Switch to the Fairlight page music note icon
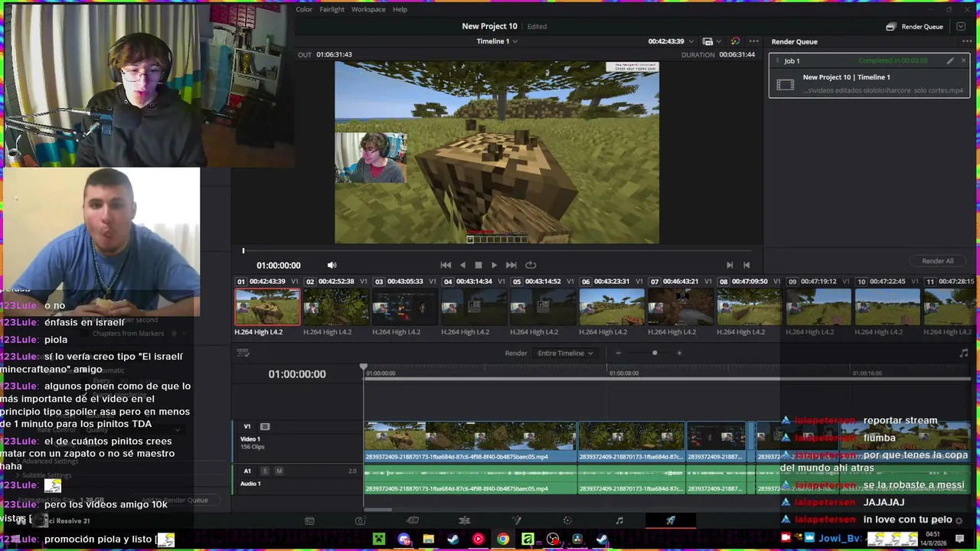The width and height of the screenshot is (980, 551). tap(619, 521)
